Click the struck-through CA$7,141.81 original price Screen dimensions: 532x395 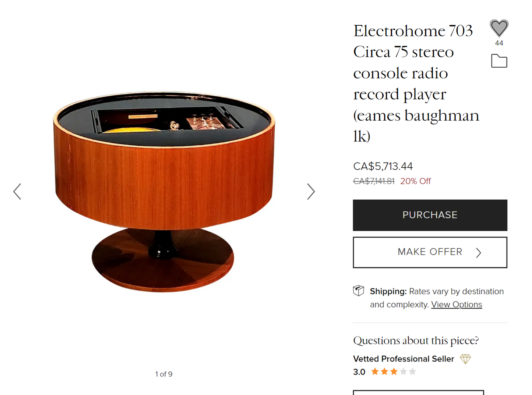point(374,181)
